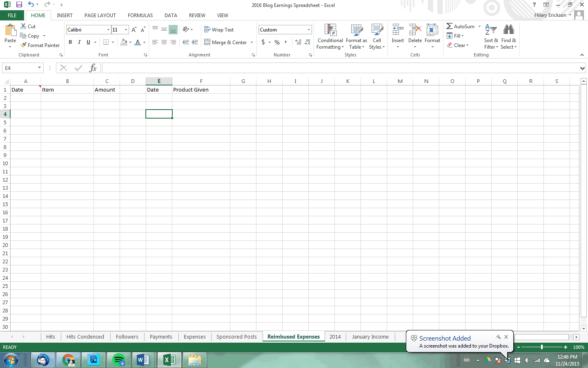Adjust the zoom slider handle
The height and width of the screenshot is (368, 588).
coord(542,347)
